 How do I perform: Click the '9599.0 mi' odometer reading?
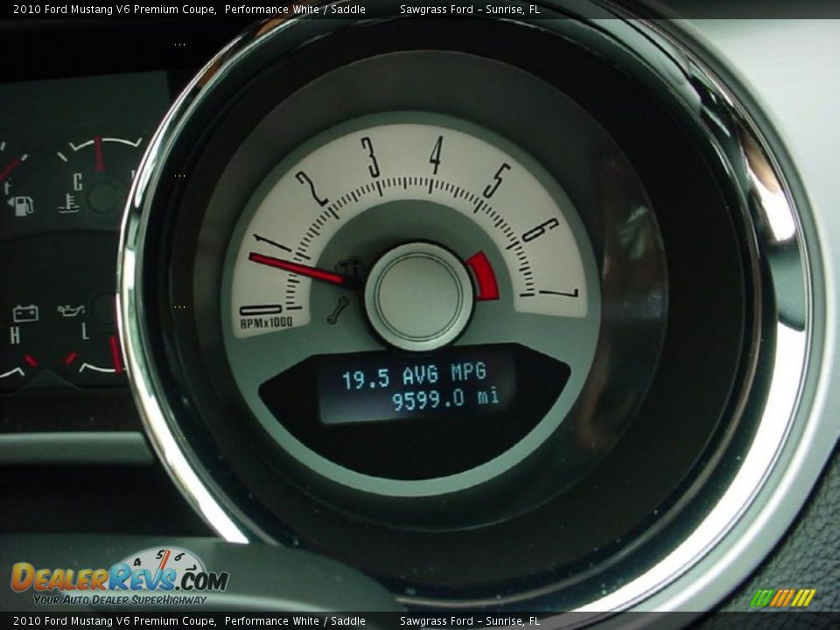445,399
